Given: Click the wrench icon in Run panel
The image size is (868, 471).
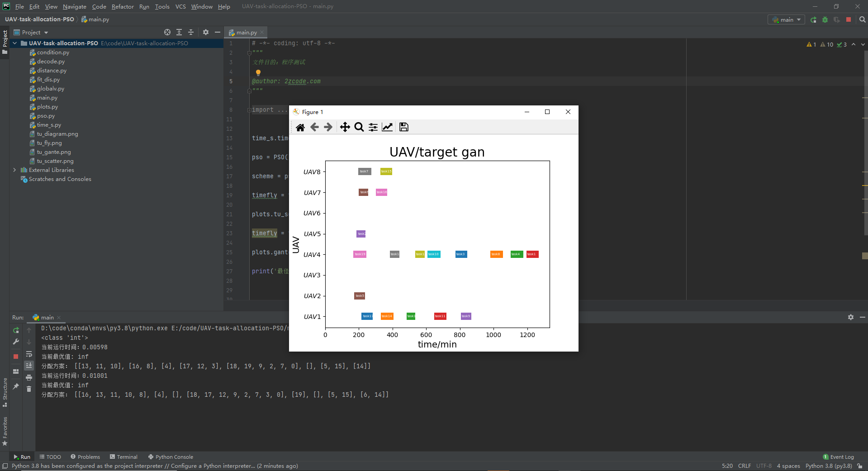Looking at the screenshot, I should point(16,342).
